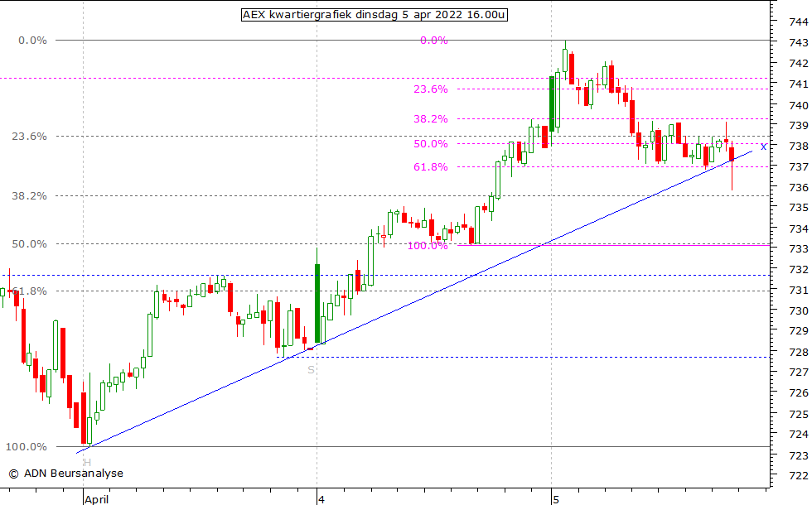Click the magenta 23.6% retracement label
This screenshot has width=812, height=505.
point(431,89)
